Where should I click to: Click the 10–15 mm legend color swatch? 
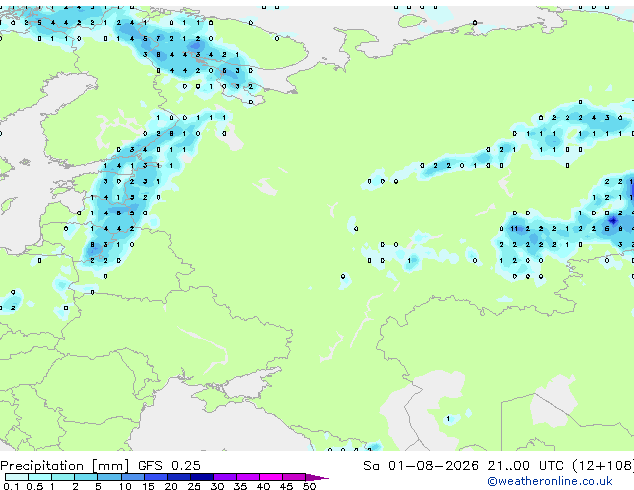click(x=133, y=477)
